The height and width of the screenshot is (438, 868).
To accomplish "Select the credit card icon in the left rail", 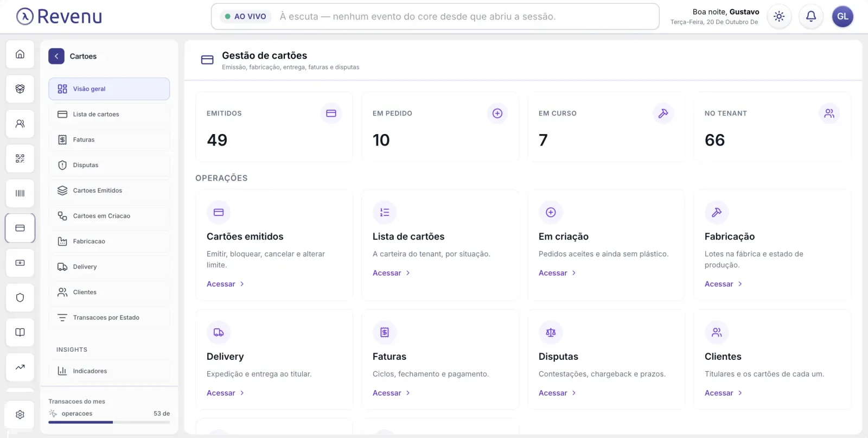I will [x=20, y=228].
